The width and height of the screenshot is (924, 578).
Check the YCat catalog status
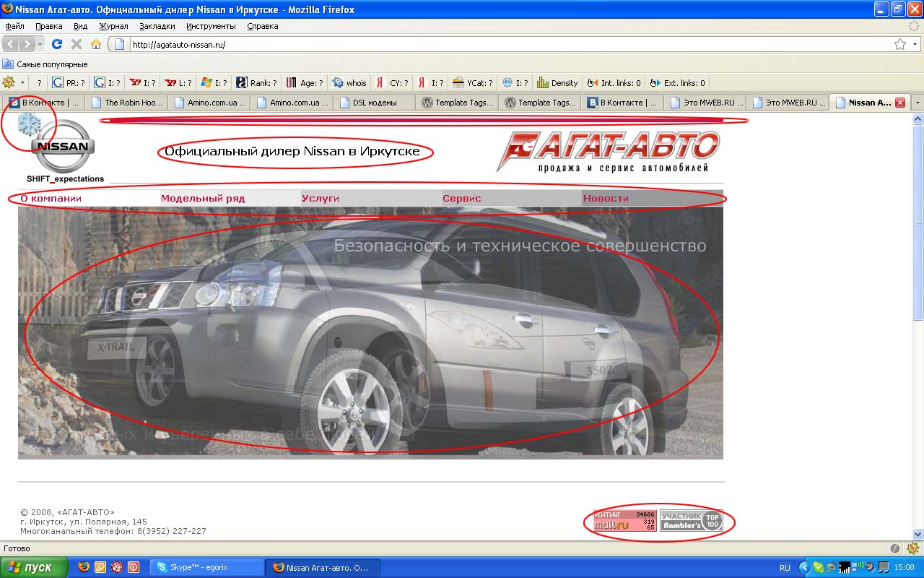click(473, 82)
